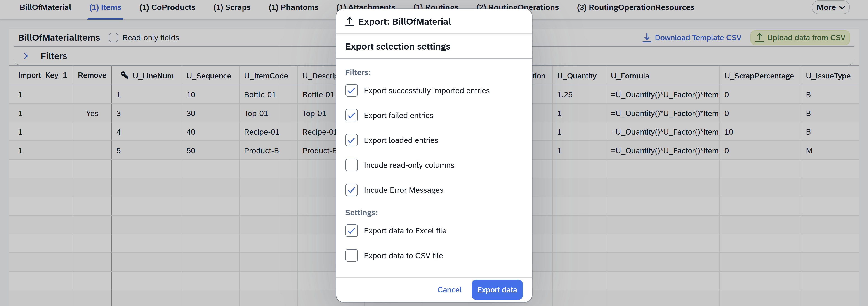Click the download icon beside Download Template CSV

[647, 37]
